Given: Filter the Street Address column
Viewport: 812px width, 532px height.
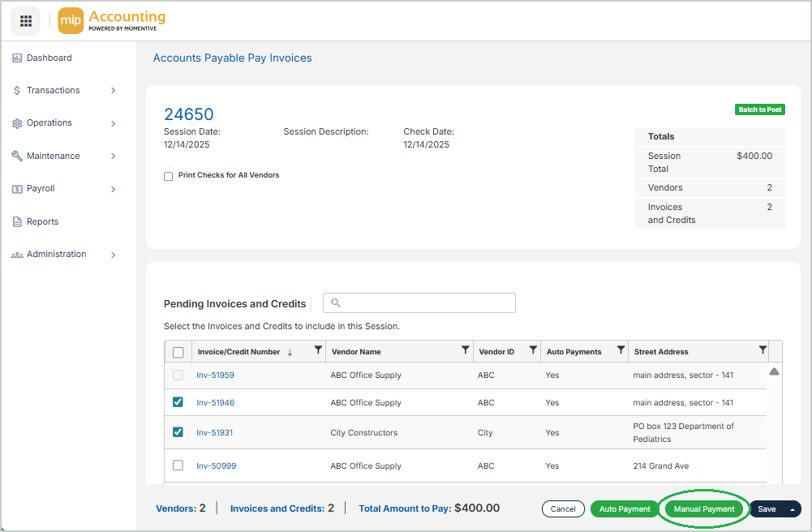Looking at the screenshot, I should [763, 350].
